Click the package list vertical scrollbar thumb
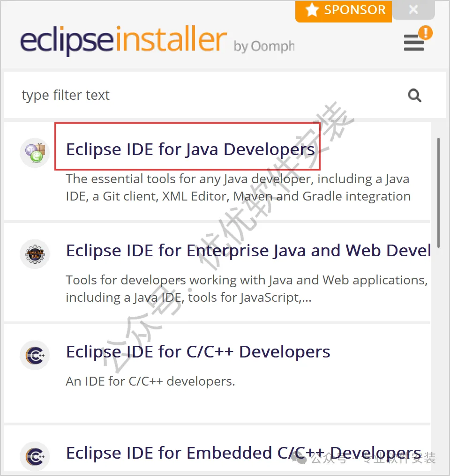The width and height of the screenshot is (450, 476). pyautogui.click(x=438, y=193)
